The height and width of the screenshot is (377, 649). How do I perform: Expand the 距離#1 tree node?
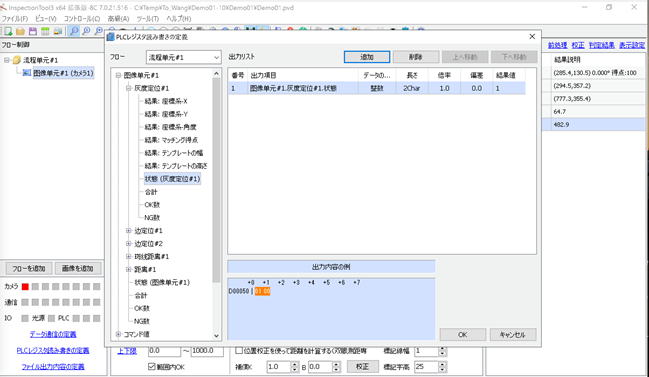point(129,269)
